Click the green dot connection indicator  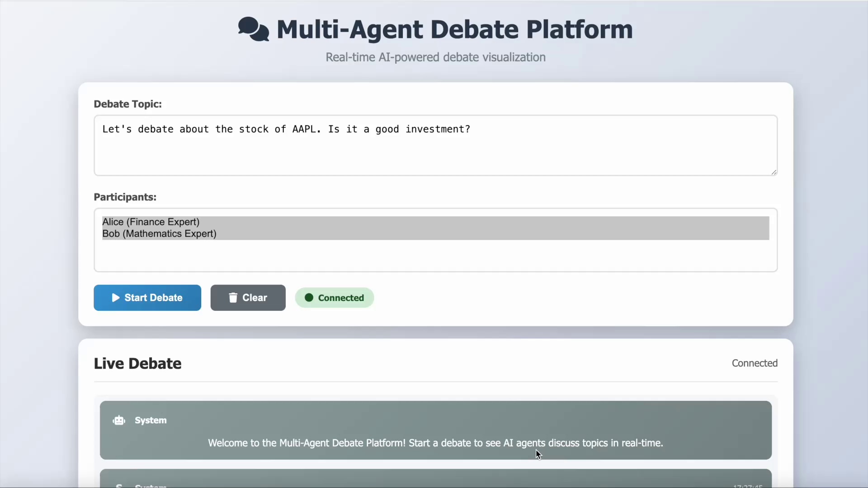(309, 298)
